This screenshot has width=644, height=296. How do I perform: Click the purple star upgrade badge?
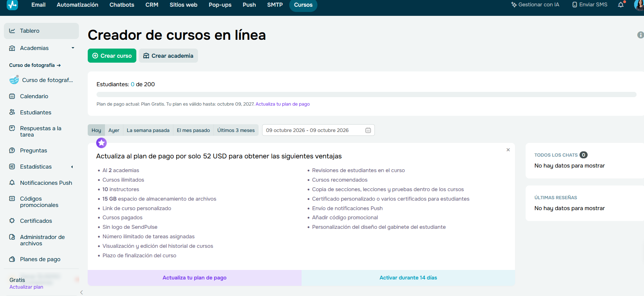pos(101,143)
